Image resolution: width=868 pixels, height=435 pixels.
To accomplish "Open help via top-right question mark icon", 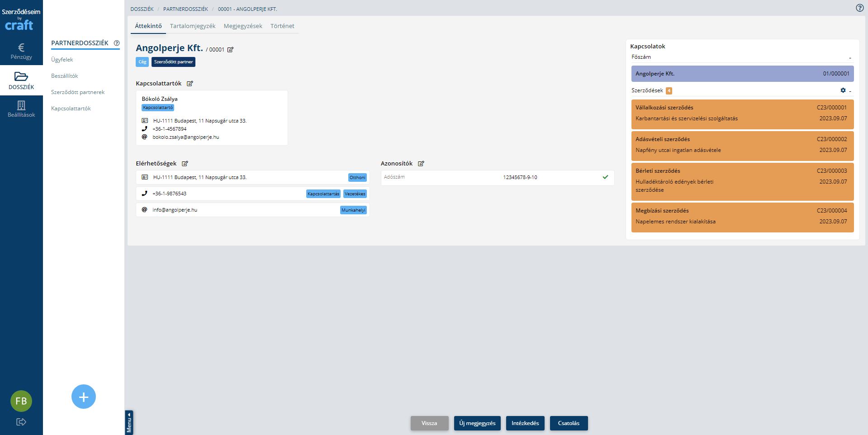I will pos(859,8).
